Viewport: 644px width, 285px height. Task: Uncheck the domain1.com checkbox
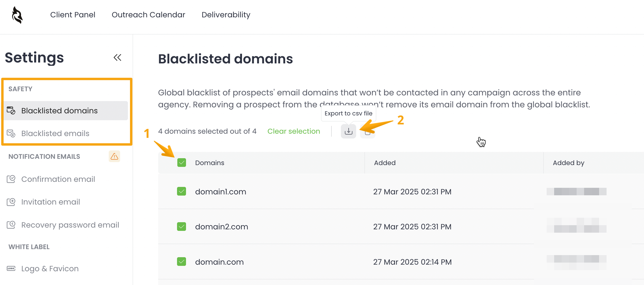(x=182, y=191)
